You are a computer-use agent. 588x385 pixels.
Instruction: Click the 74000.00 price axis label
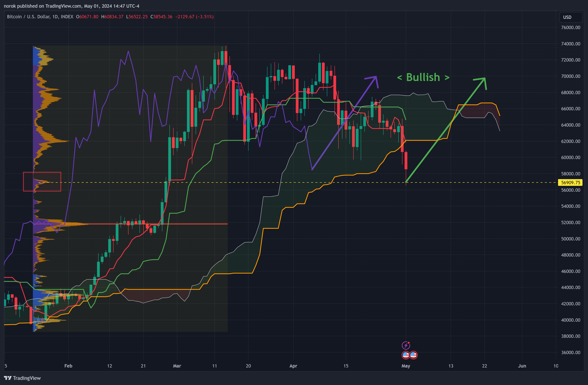(570, 44)
